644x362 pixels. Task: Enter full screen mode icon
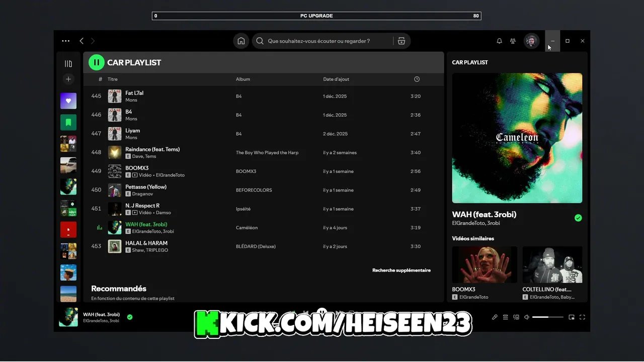[582, 317]
